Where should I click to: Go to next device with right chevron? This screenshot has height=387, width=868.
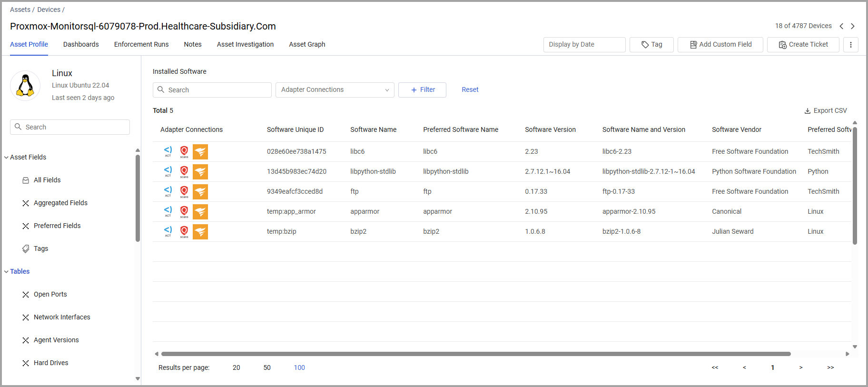(x=853, y=26)
